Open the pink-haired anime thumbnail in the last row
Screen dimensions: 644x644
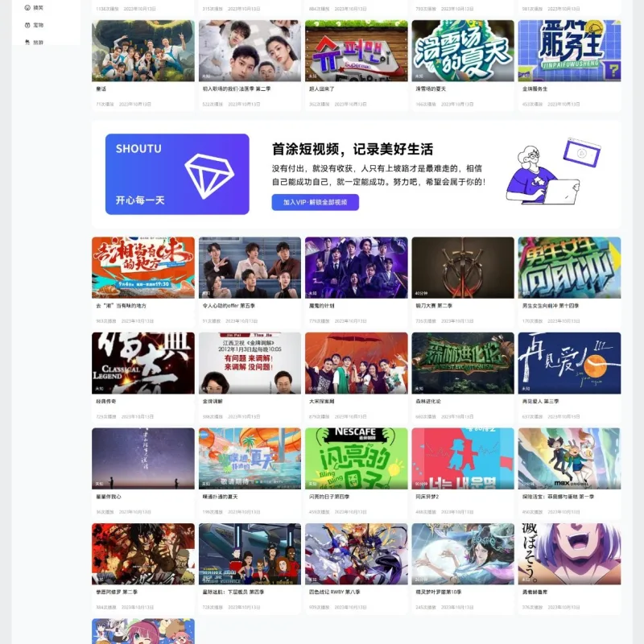(143, 631)
